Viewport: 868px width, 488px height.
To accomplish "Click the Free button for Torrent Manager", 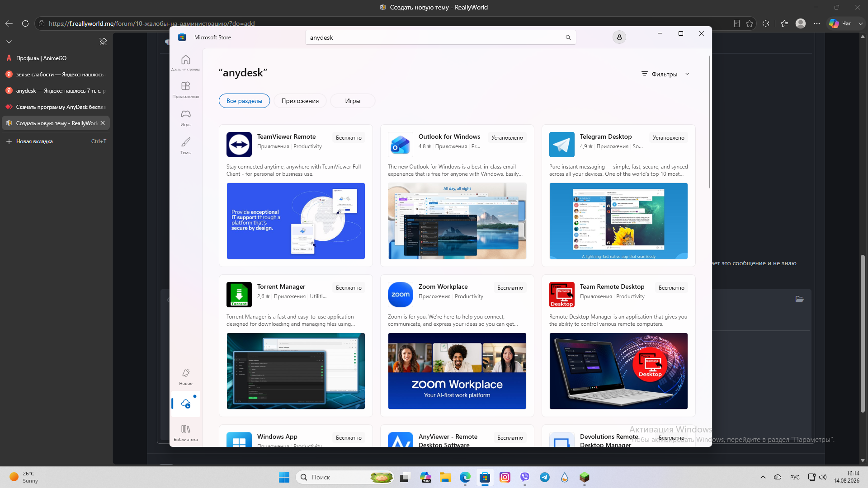I will click(x=349, y=288).
